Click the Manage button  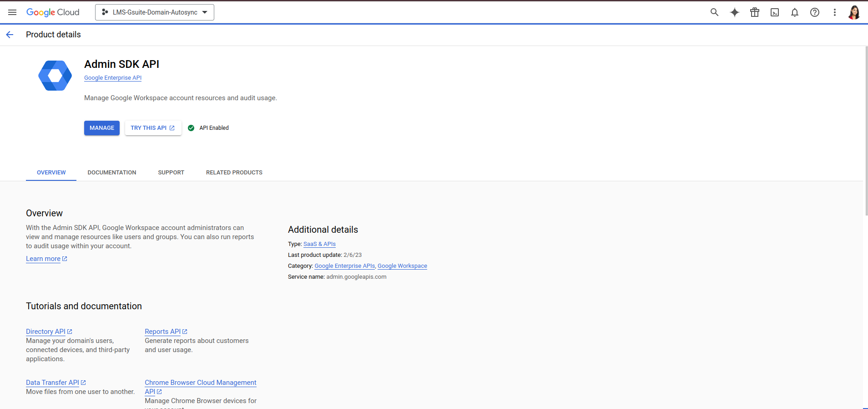(102, 128)
